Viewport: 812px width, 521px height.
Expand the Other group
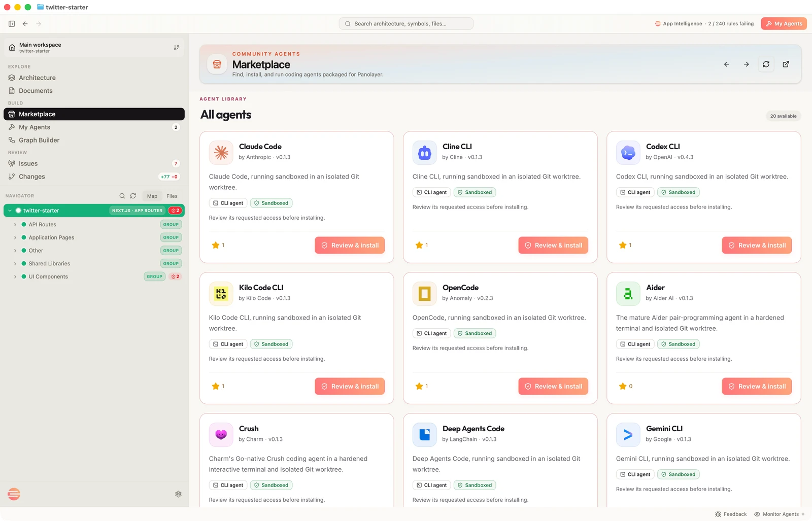(15, 251)
